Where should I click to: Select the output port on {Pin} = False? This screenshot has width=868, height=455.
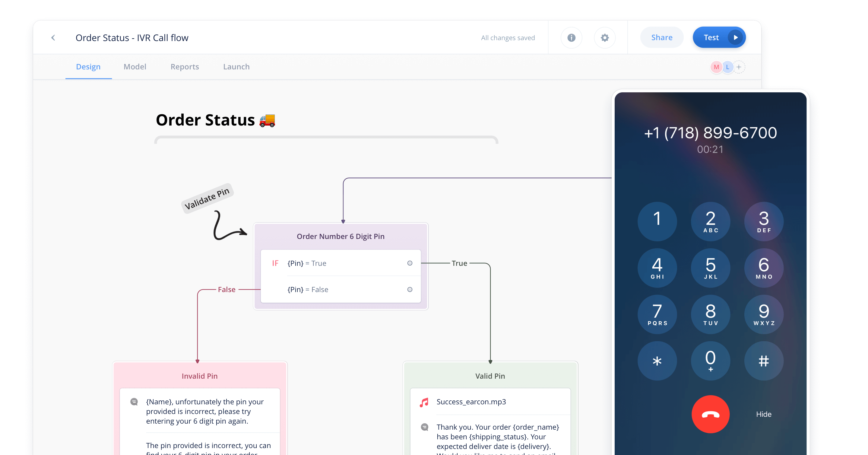pos(410,289)
